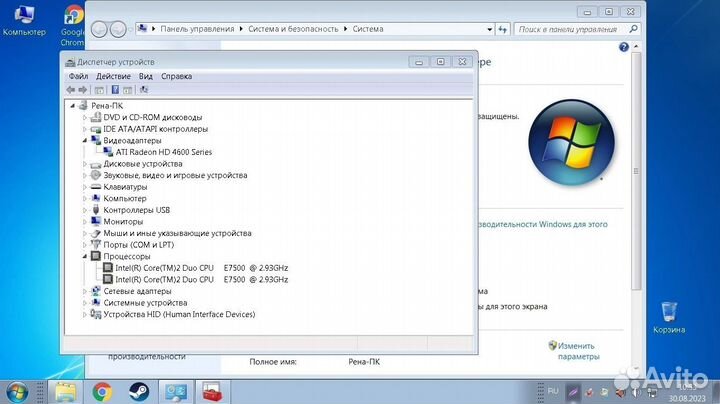720x404 pixels.
Task: Select Системные устройства
Action: pyautogui.click(x=145, y=303)
